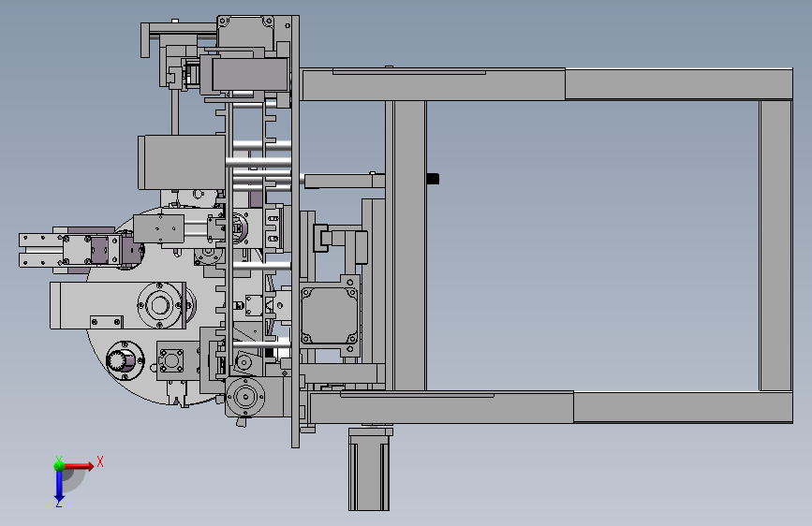Select the tall thin vertical mounting plate
The height and width of the screenshot is (526, 812).
(295, 231)
